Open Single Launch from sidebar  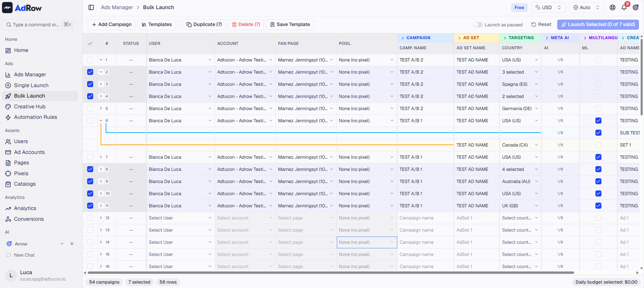pos(31,85)
